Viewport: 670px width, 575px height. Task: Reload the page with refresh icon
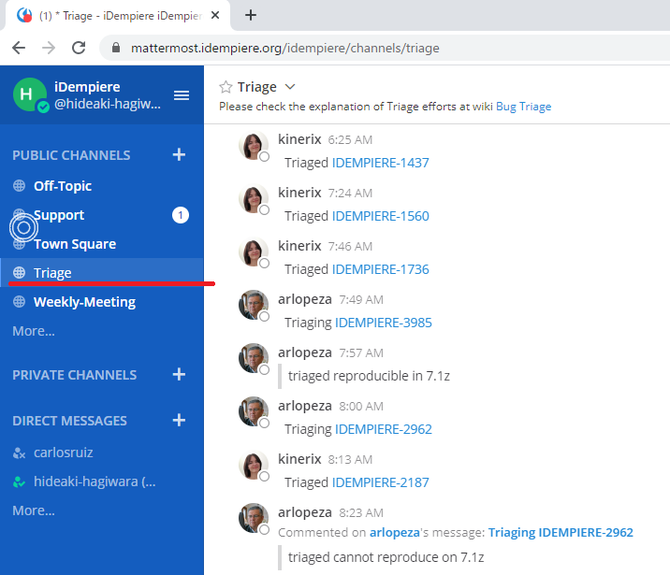(x=79, y=48)
